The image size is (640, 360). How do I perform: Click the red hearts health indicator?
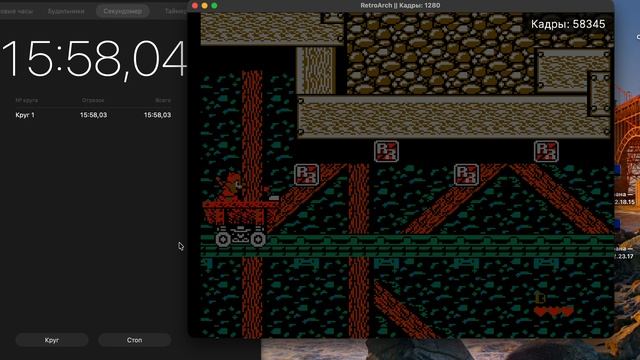point(553,311)
